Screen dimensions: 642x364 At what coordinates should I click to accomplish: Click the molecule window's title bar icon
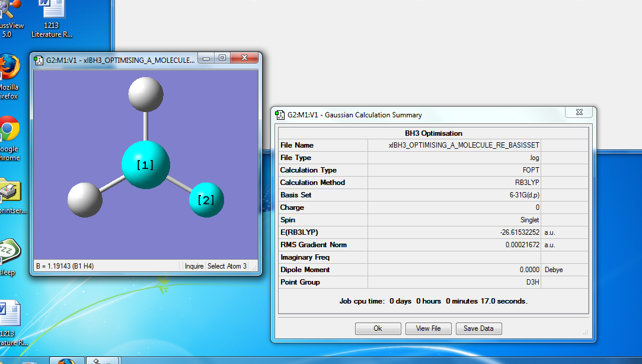[x=39, y=60]
